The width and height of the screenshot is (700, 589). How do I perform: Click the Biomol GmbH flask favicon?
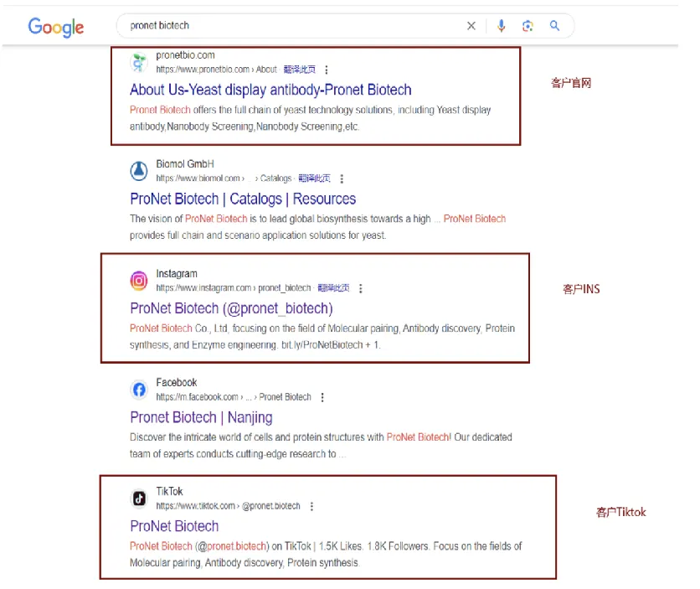139,171
